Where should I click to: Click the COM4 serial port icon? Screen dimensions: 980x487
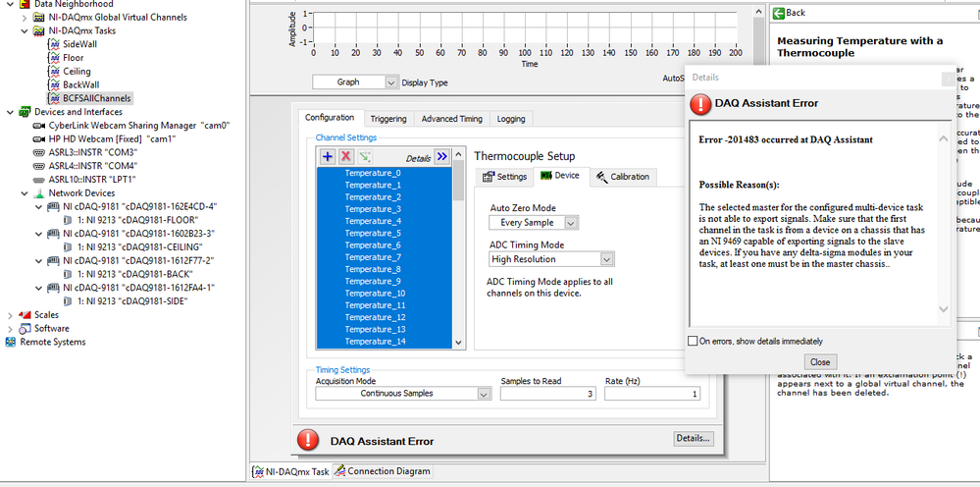[x=39, y=166]
